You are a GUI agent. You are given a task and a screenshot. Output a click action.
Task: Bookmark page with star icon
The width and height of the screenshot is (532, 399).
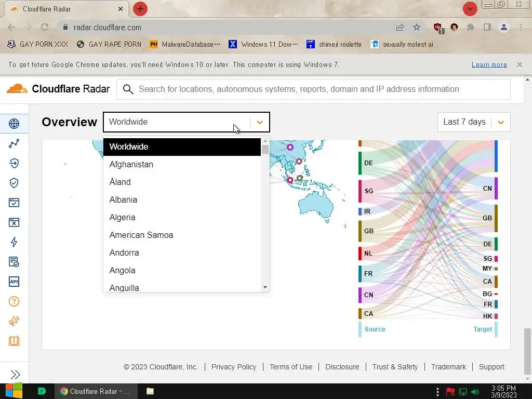tap(417, 27)
